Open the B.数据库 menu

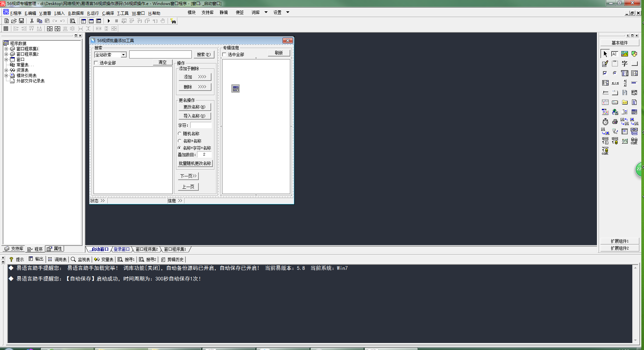tap(76, 13)
